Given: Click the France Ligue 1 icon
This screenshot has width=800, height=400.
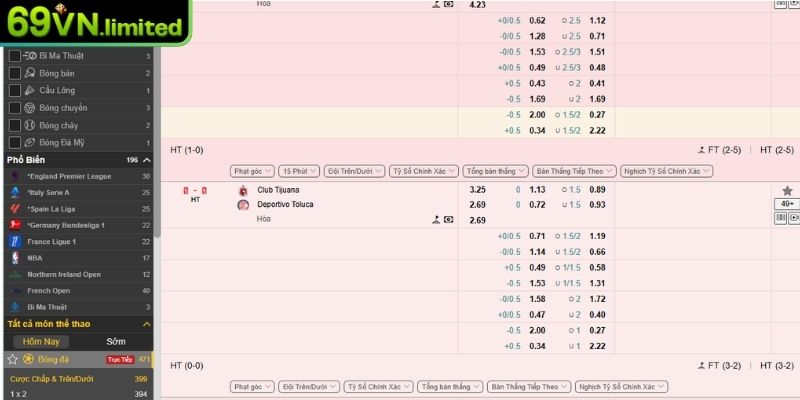Looking at the screenshot, I should 15,242.
